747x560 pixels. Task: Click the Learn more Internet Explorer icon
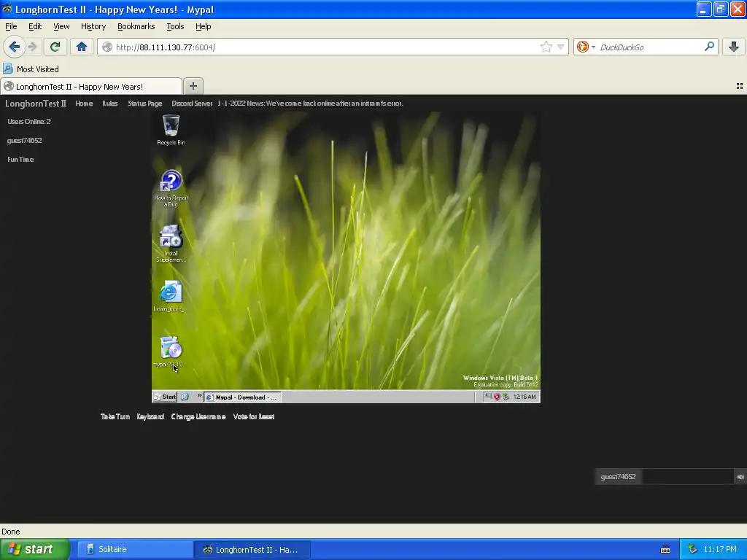169,296
